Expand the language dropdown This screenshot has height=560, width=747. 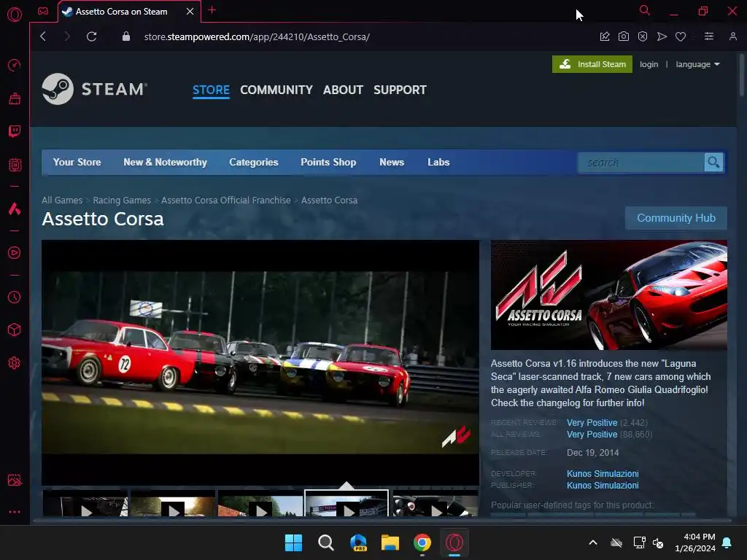[x=697, y=64]
